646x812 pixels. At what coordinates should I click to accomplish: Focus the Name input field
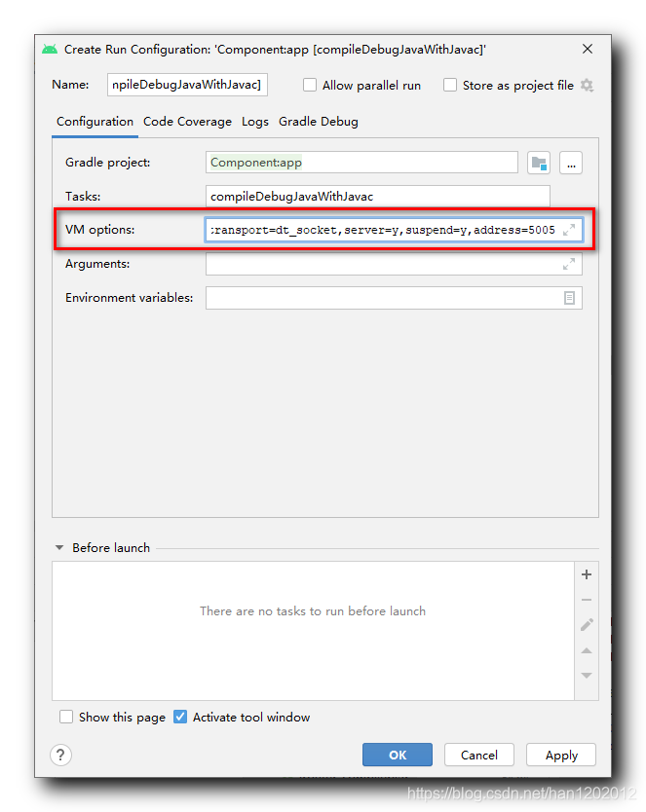[187, 85]
